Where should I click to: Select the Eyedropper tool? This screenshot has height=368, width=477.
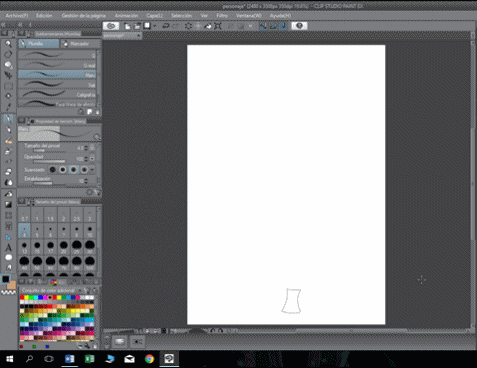[8, 107]
